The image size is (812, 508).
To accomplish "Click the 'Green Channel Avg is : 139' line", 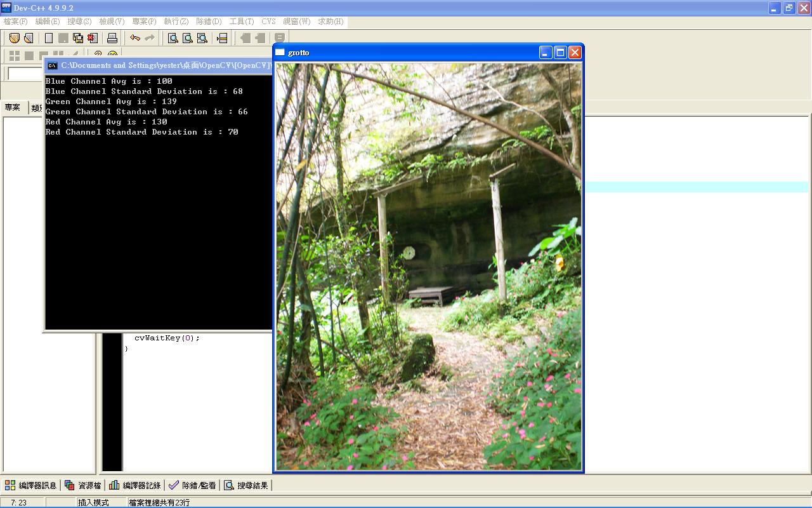I will pyautogui.click(x=111, y=102).
